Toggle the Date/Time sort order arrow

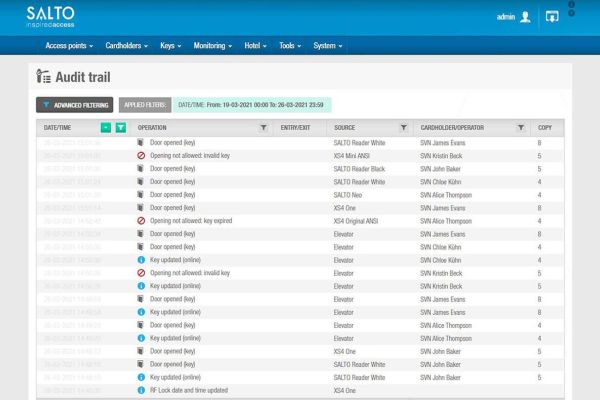105,128
